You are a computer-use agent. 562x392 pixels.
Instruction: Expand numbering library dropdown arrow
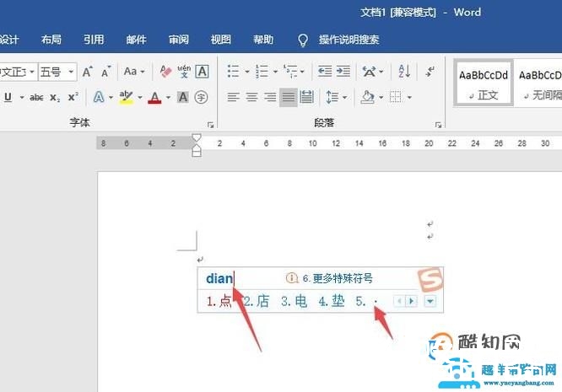click(x=275, y=72)
